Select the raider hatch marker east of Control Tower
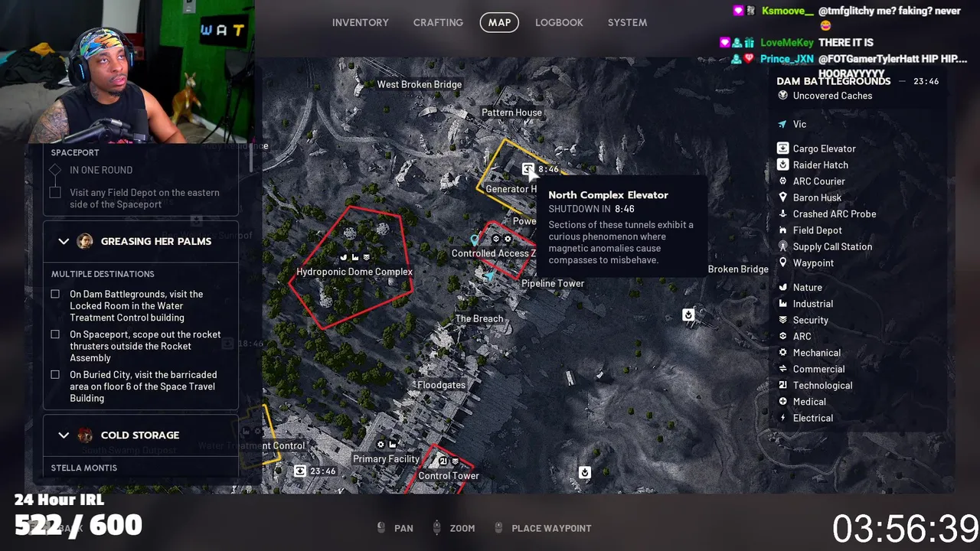Image resolution: width=980 pixels, height=551 pixels. [x=585, y=472]
